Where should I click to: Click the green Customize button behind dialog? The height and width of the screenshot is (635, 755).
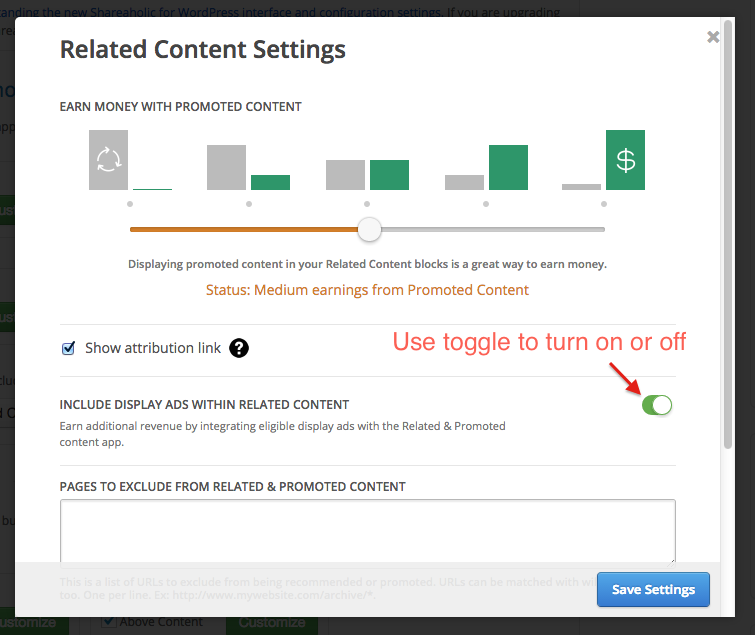tap(272, 624)
